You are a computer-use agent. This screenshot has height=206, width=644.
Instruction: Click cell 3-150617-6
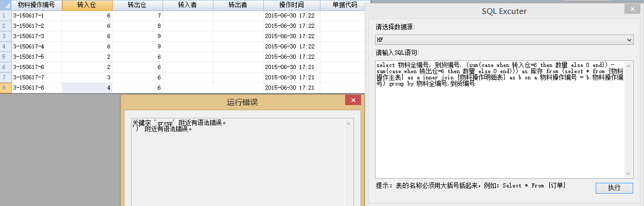click(37, 67)
